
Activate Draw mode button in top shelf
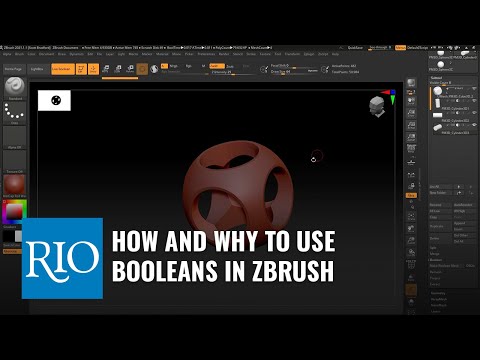[x=93, y=69]
